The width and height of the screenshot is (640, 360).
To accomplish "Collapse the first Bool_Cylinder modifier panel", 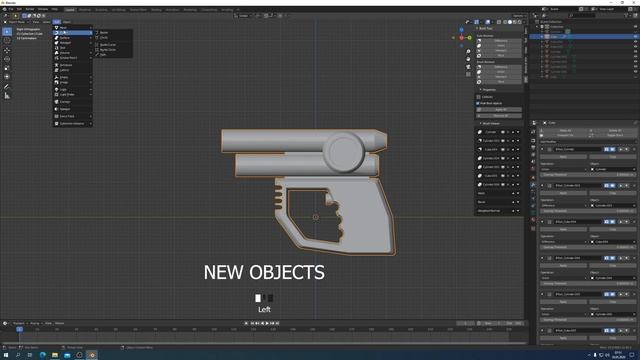I will coord(542,149).
